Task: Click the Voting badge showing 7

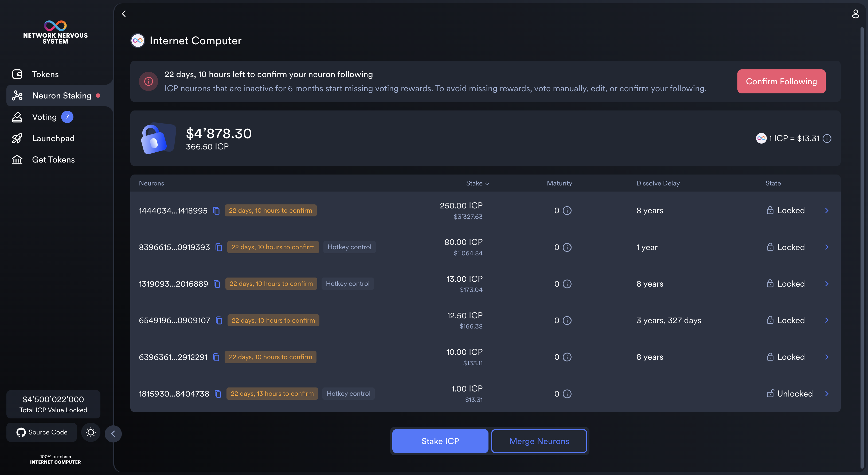Action: [67, 117]
